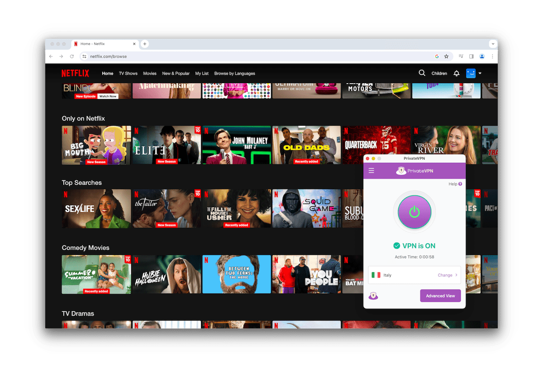Open Elite show thumbnail
The height and width of the screenshot is (392, 543).
pos(167,145)
